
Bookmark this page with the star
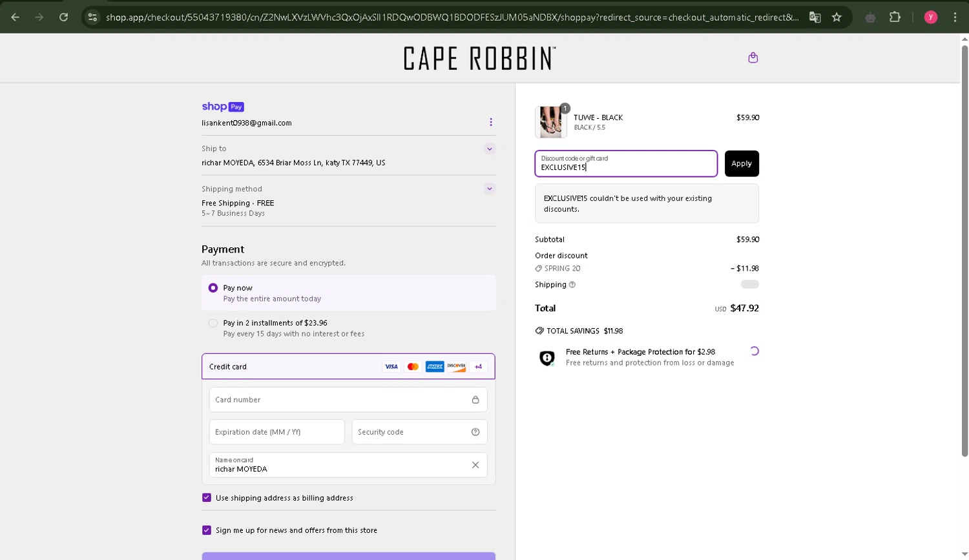click(837, 17)
